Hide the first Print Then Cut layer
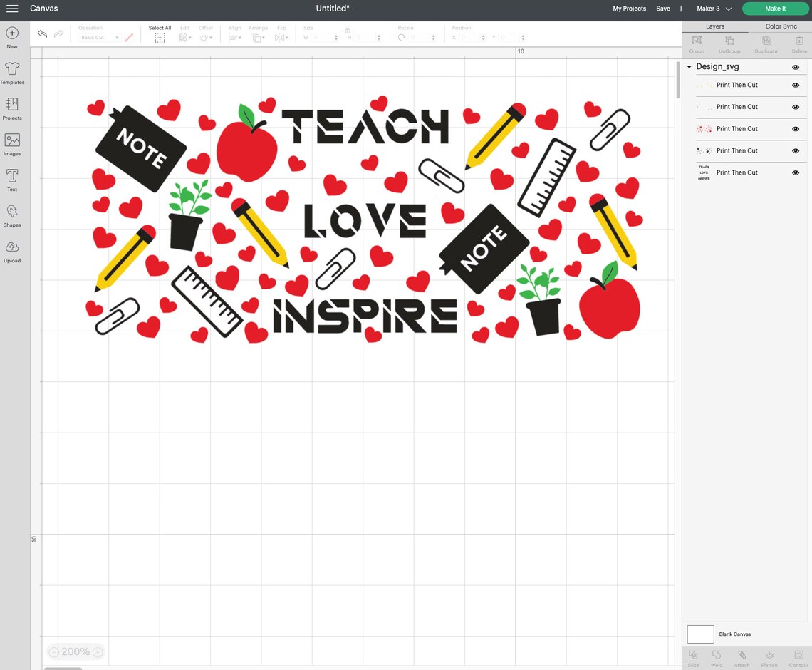Viewport: 812px width, 670px height. point(796,85)
